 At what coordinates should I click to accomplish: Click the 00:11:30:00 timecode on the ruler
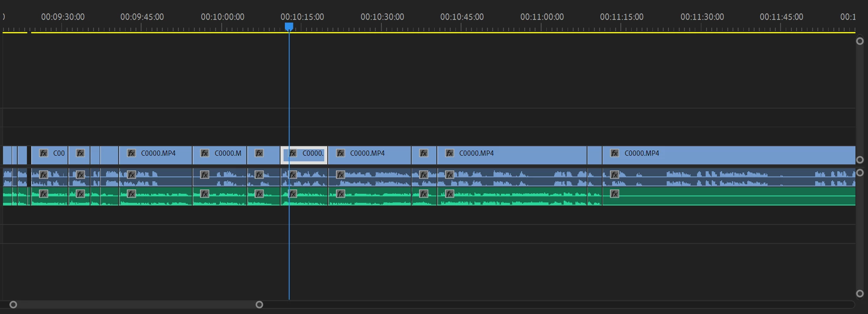point(702,17)
